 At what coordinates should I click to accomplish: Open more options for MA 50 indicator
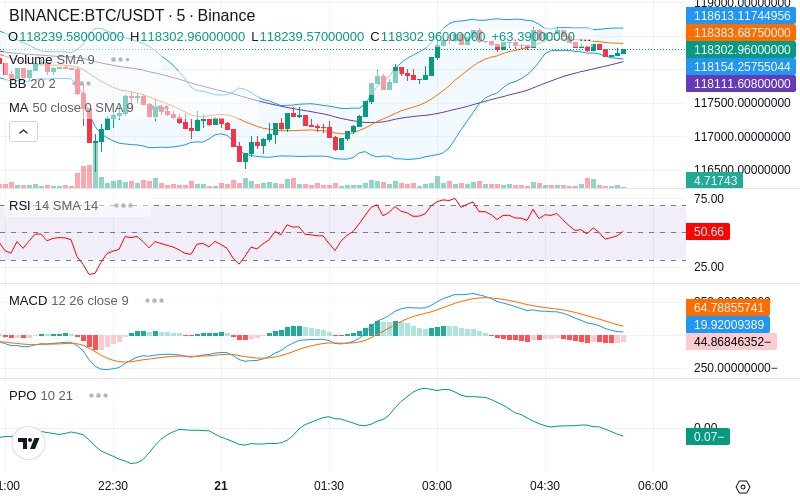(161, 108)
